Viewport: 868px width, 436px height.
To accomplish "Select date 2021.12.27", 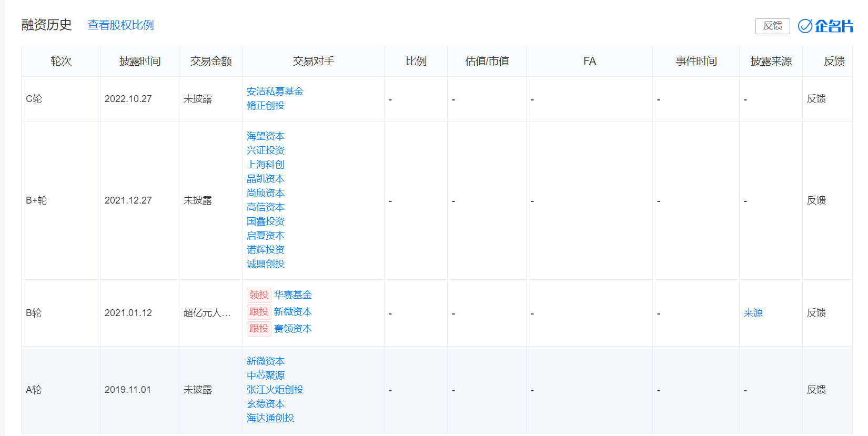I will click(x=128, y=200).
